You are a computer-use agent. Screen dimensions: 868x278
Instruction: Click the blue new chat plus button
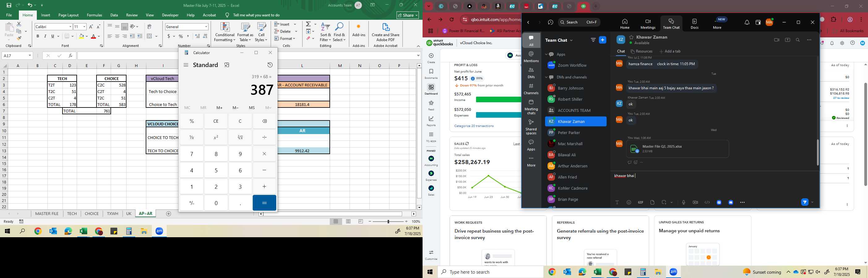pos(603,40)
